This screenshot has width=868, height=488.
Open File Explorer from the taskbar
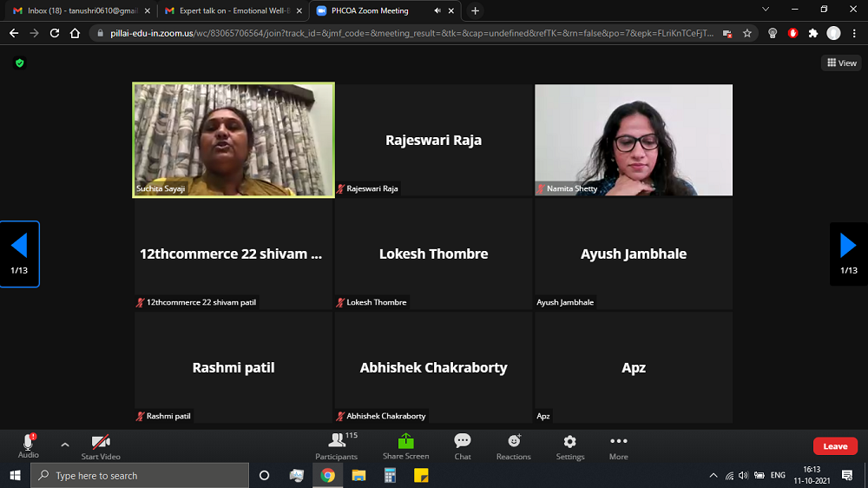358,476
